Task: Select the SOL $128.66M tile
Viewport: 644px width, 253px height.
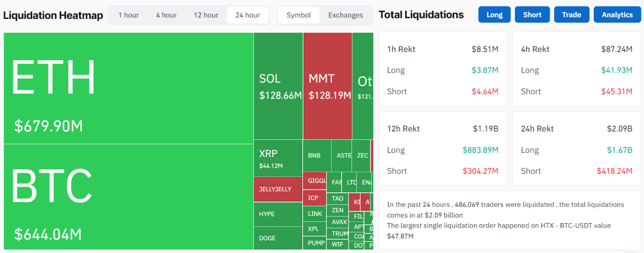Action: click(x=278, y=86)
